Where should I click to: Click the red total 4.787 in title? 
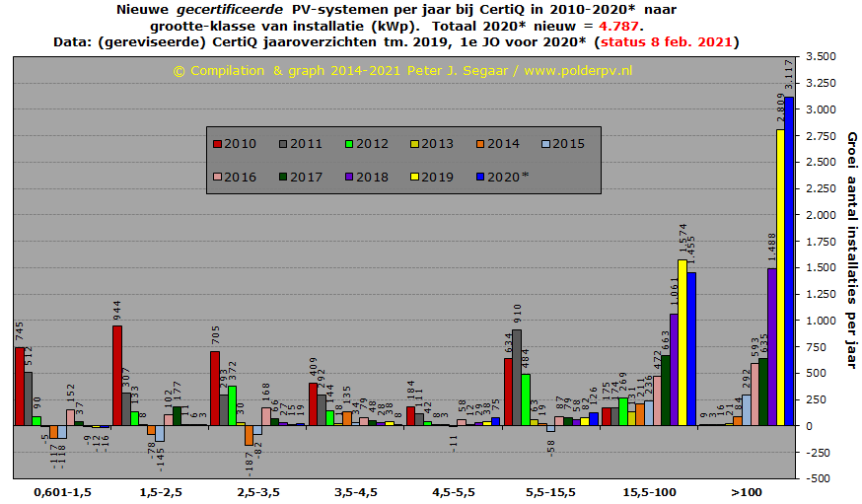click(x=619, y=26)
